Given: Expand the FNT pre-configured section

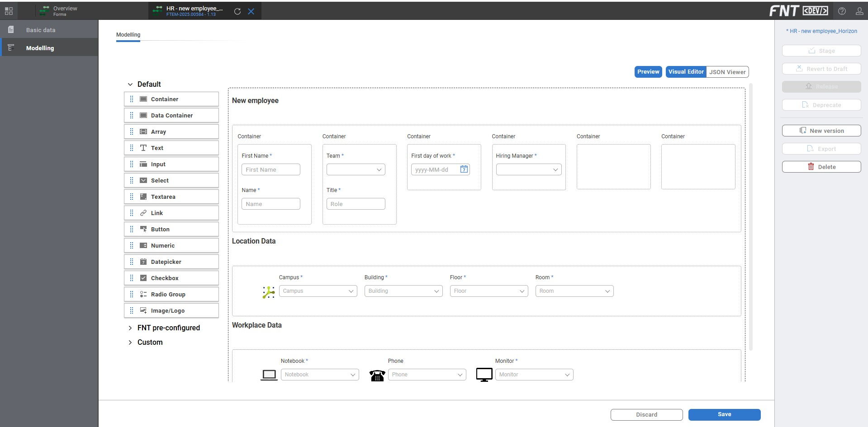Looking at the screenshot, I should [130, 328].
